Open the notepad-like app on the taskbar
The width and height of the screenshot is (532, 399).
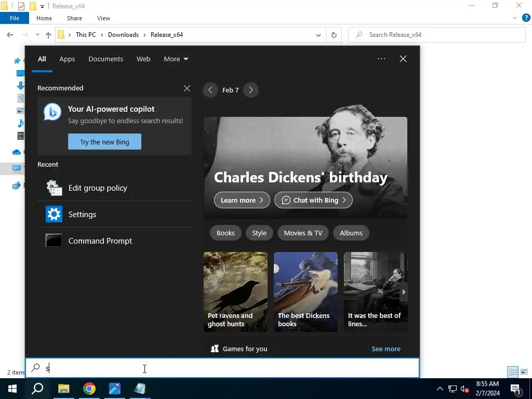[x=140, y=389]
